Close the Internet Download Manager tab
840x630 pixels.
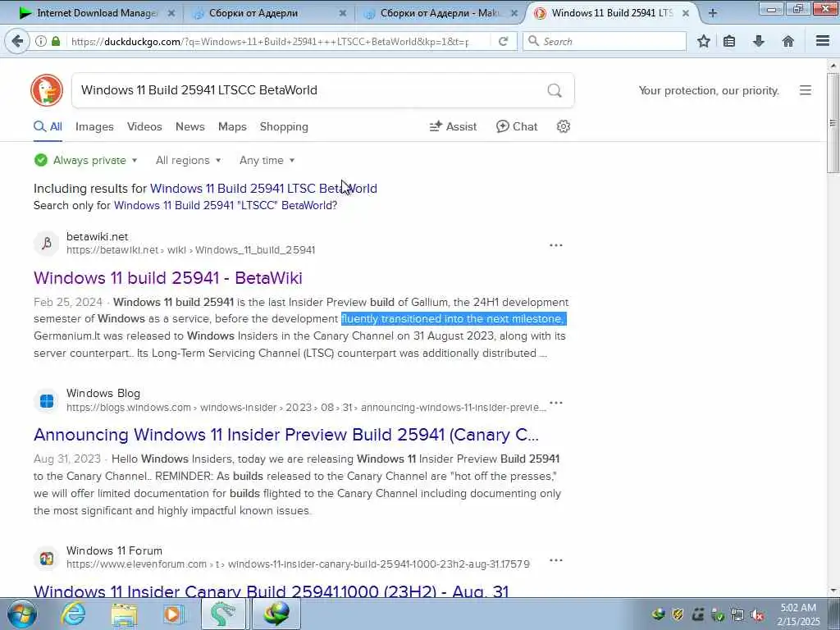click(x=171, y=13)
